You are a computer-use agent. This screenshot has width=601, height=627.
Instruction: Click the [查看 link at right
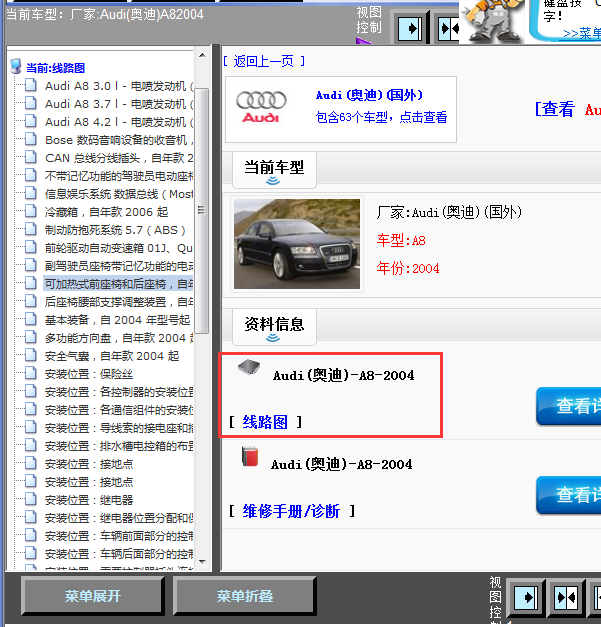[x=555, y=109]
